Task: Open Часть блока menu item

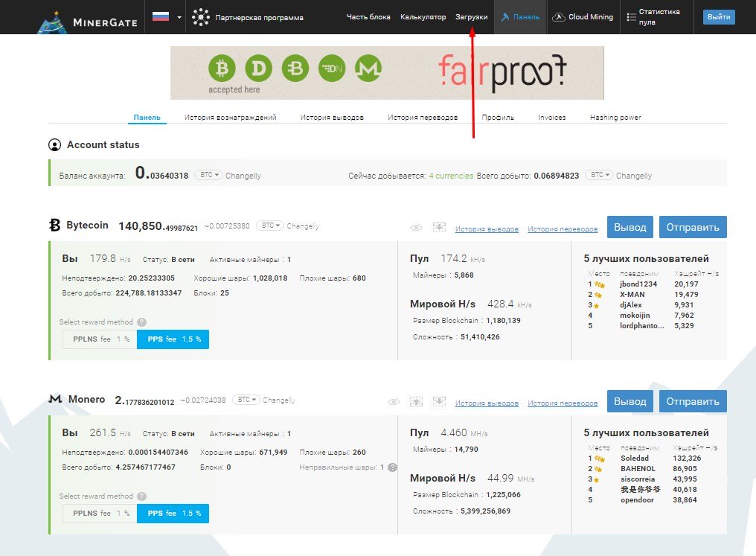Action: [368, 17]
